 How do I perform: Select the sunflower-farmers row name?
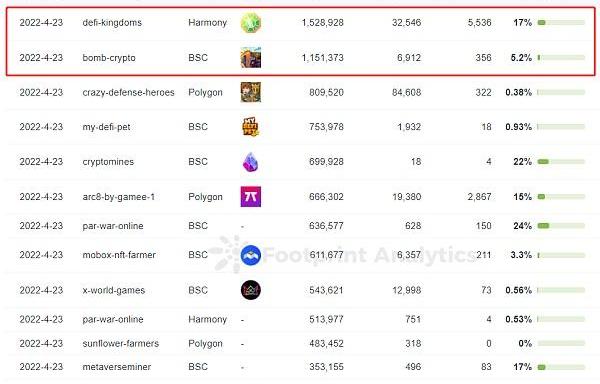(x=121, y=343)
